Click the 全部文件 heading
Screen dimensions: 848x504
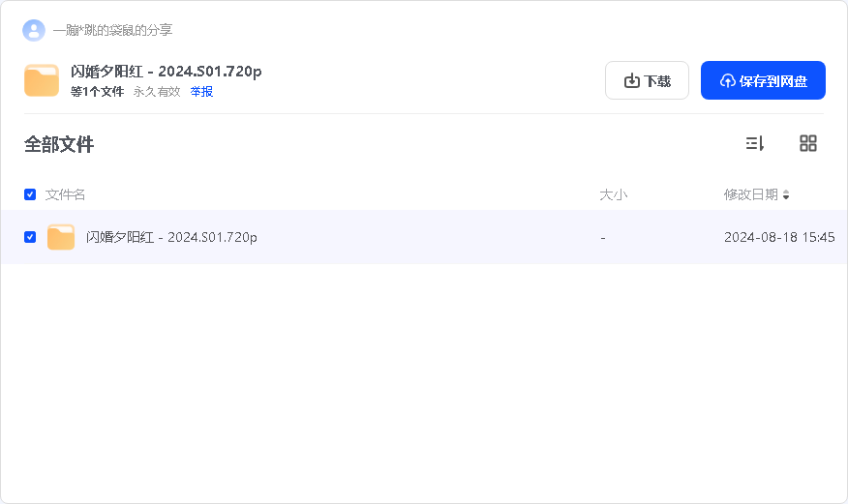(x=59, y=144)
